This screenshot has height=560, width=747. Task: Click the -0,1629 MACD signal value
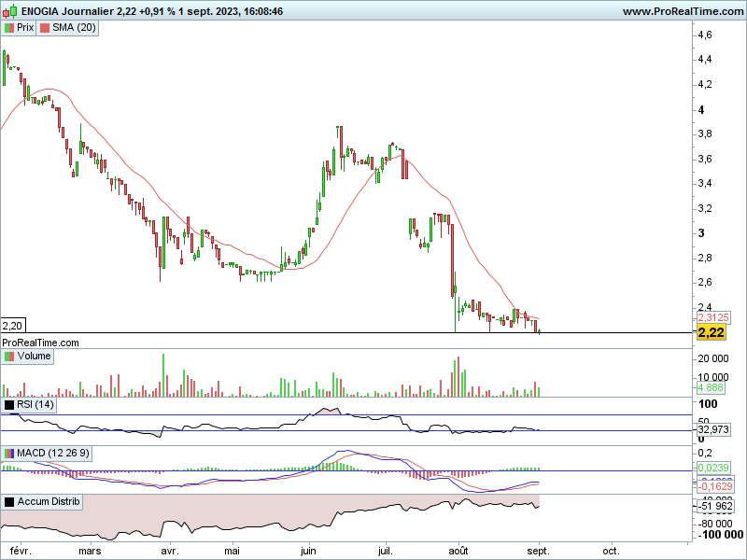715,486
